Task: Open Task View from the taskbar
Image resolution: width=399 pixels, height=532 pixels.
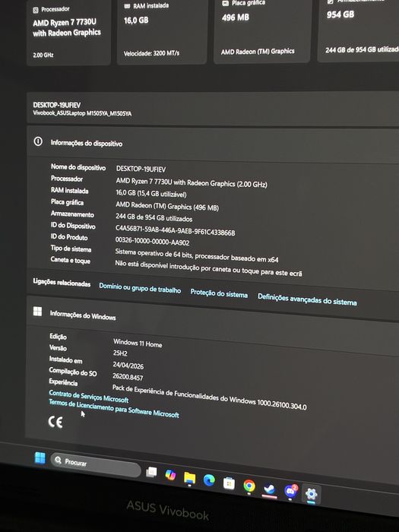Action: pyautogui.click(x=151, y=472)
